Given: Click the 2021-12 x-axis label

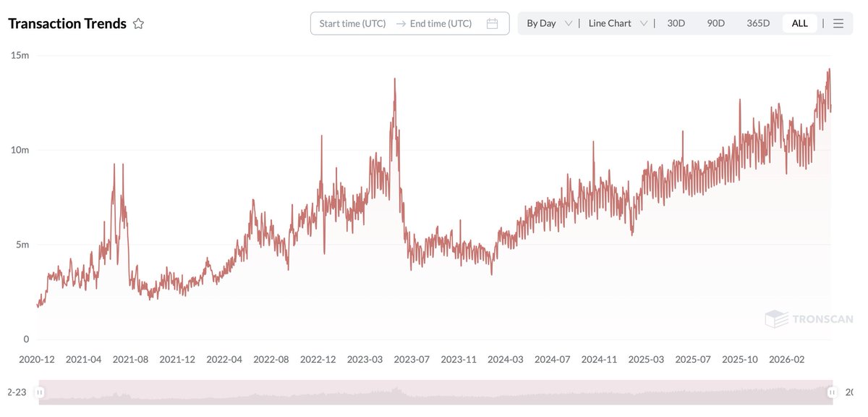Looking at the screenshot, I should click(x=177, y=359).
